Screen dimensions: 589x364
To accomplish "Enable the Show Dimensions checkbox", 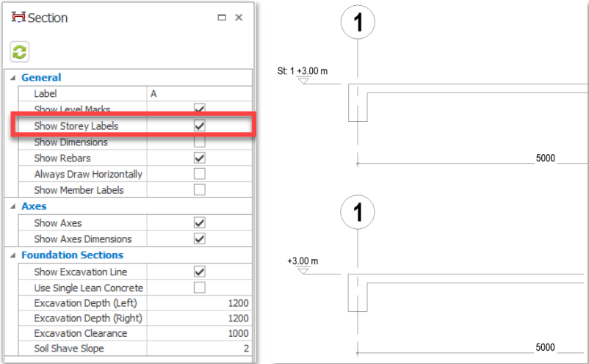I will [199, 142].
